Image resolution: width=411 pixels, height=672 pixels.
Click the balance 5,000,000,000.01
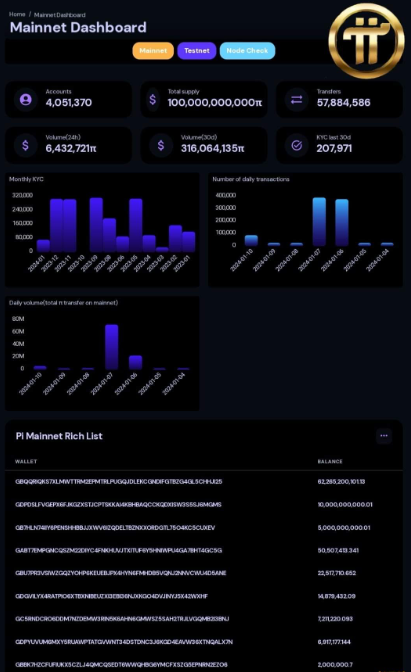tap(344, 528)
